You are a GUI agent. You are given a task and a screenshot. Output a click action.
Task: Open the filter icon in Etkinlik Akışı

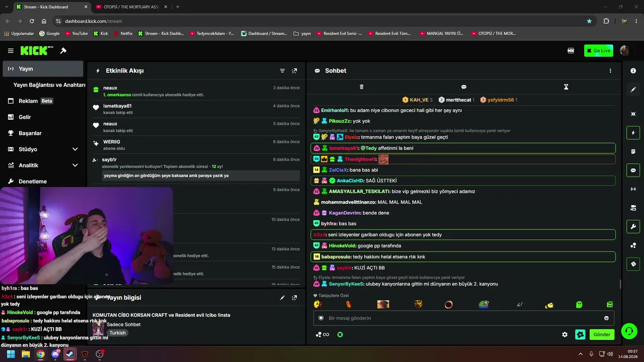click(282, 71)
